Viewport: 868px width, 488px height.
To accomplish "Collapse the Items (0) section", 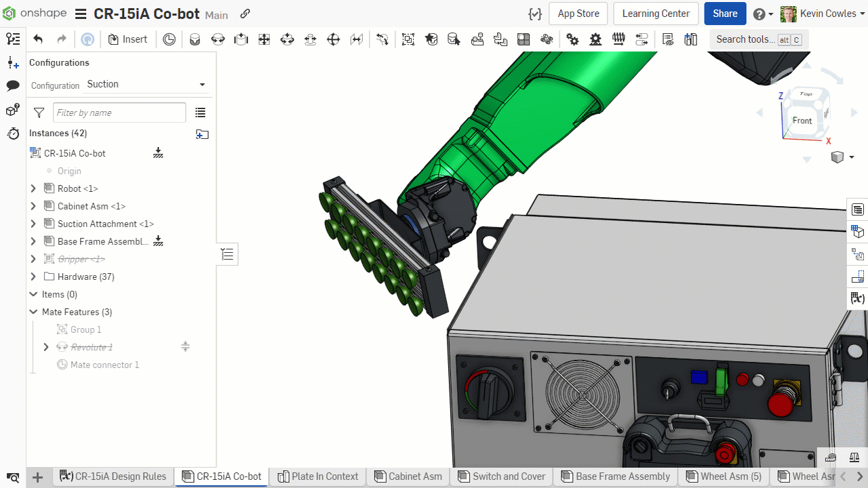I will click(x=33, y=294).
